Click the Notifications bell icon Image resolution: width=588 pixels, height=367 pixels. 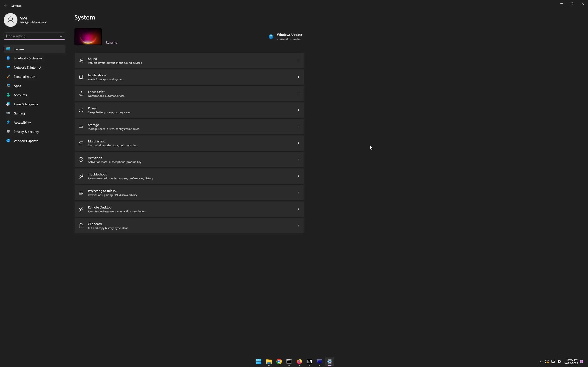coord(81,77)
